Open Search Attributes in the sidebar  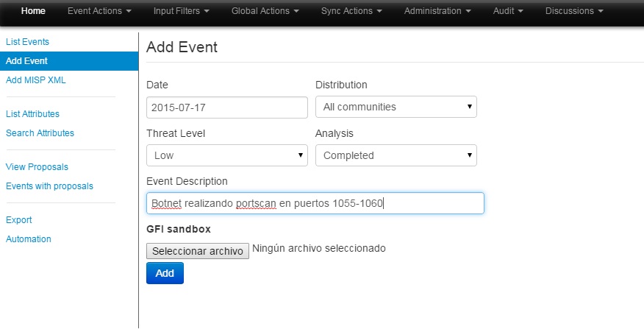[40, 133]
